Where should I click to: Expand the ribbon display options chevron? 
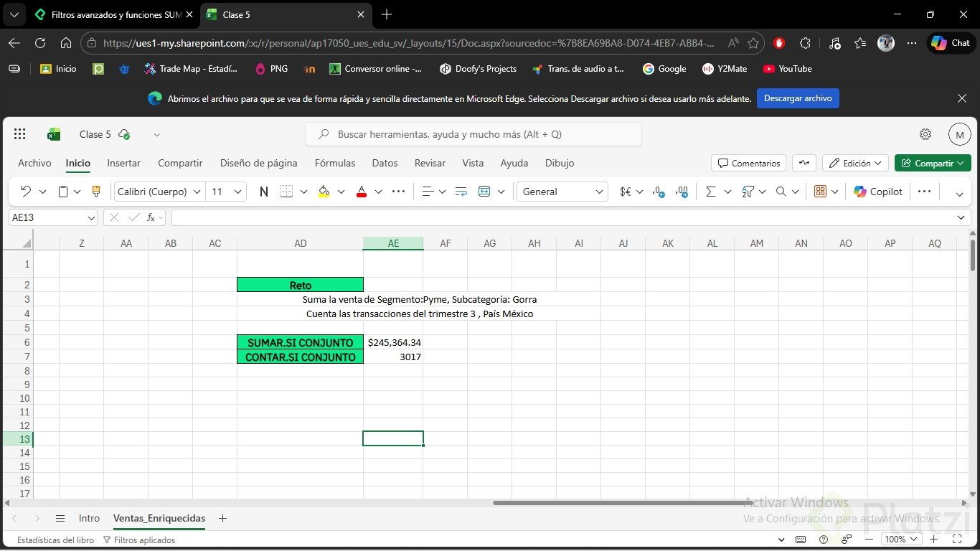pos(959,193)
